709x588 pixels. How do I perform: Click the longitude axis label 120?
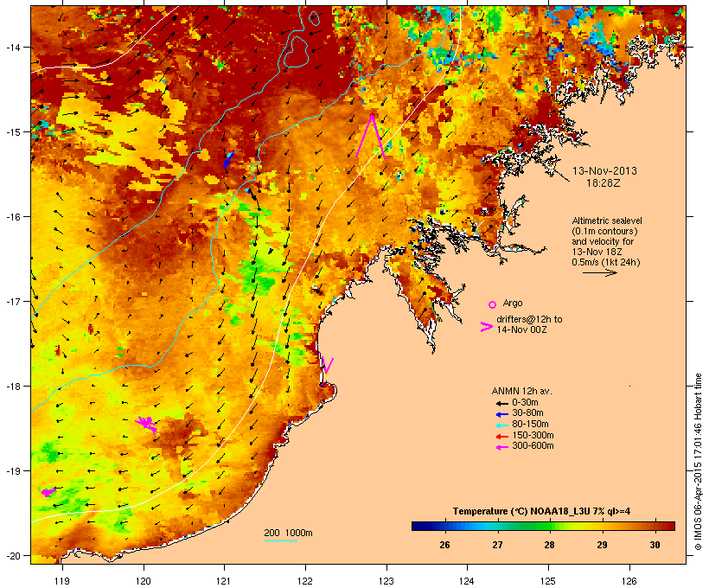point(144,581)
